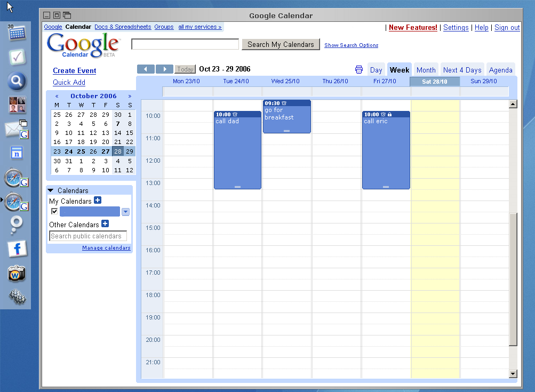Open the calendar app icon in the dock

tap(17, 33)
